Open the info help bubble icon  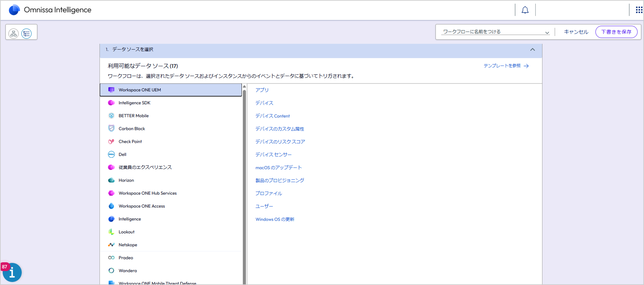12,272
